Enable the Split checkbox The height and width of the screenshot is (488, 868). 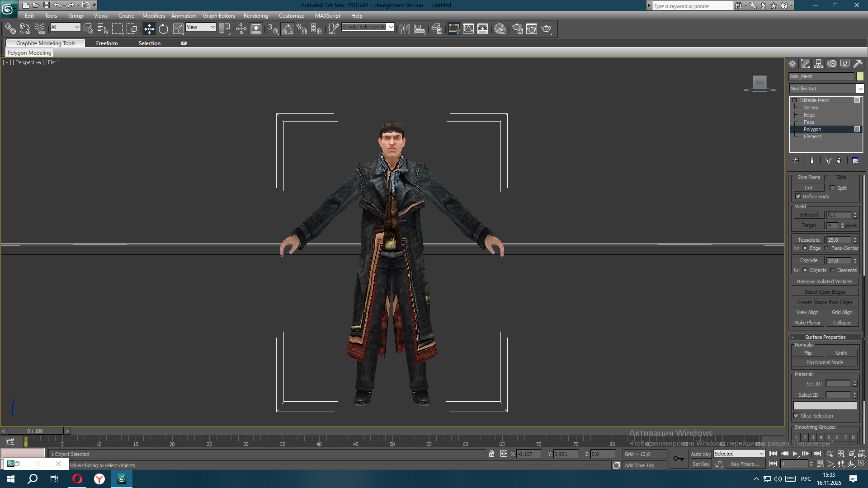coord(832,188)
